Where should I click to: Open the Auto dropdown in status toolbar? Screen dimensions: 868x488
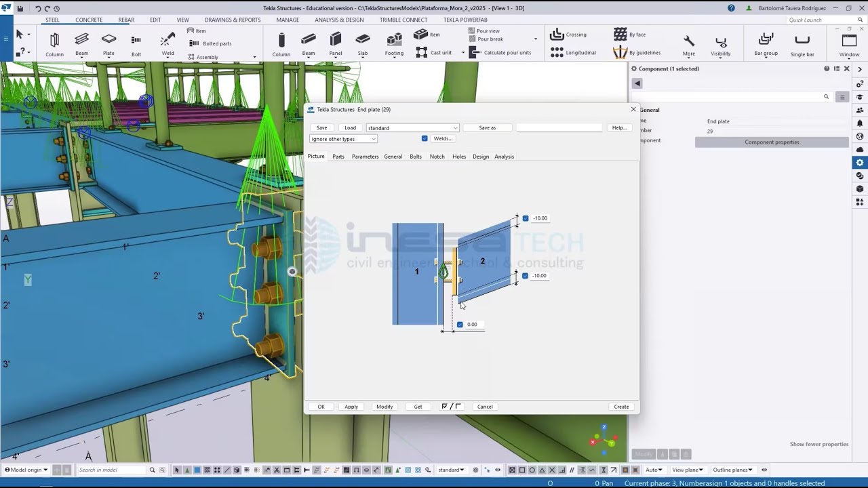pyautogui.click(x=654, y=470)
